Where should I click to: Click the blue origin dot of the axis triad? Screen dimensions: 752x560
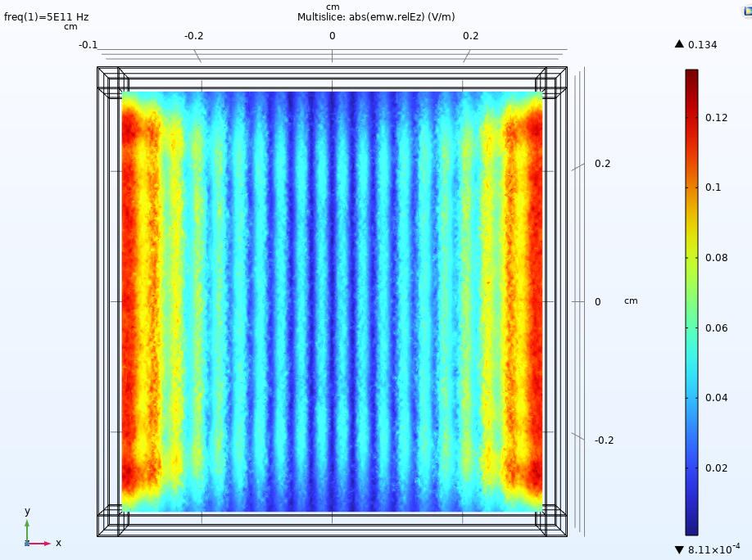(x=27, y=543)
